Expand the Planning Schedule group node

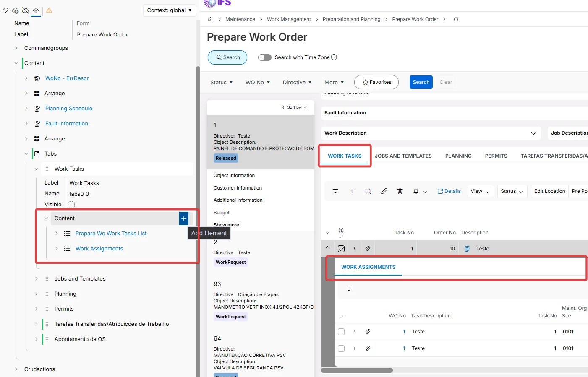(26, 109)
